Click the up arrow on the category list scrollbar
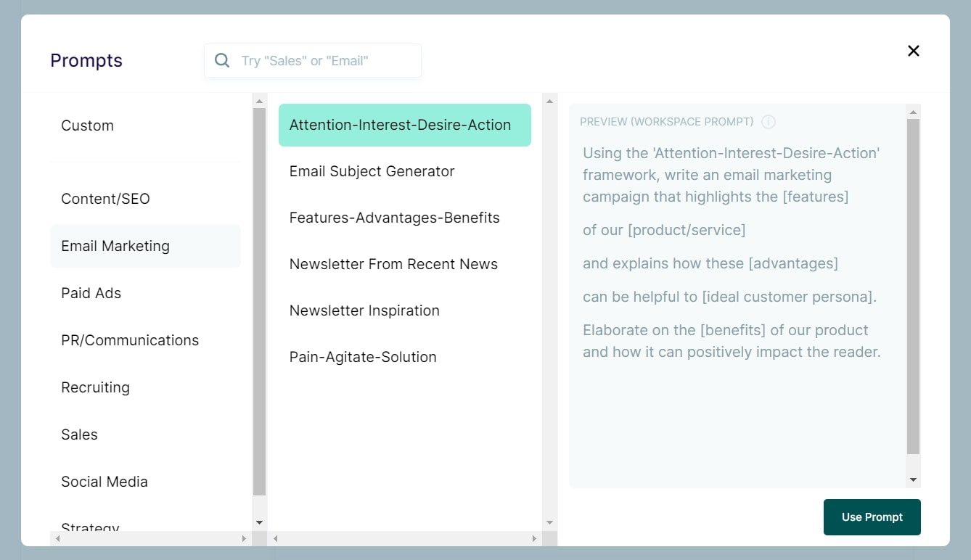This screenshot has width=971, height=560. [x=259, y=99]
